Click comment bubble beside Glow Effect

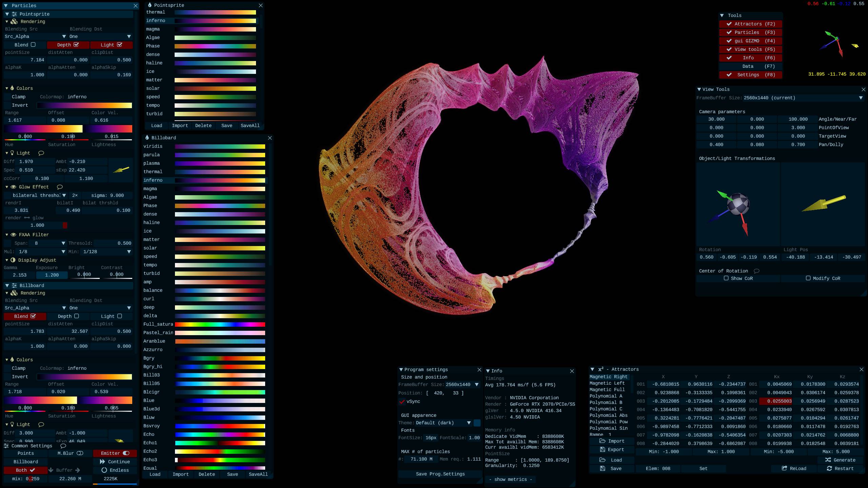tap(60, 187)
